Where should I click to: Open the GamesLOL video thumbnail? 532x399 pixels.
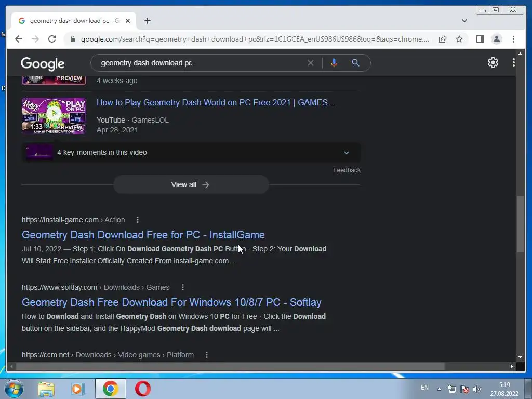coord(54,116)
